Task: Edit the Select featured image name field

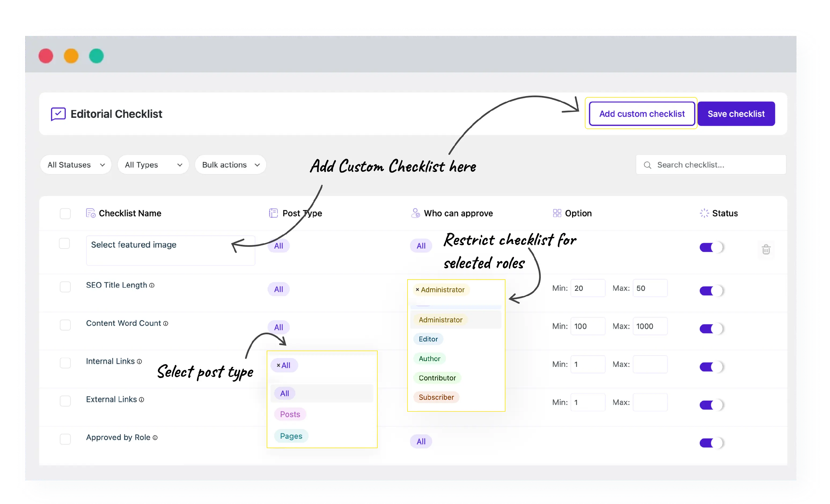Action: coord(170,251)
